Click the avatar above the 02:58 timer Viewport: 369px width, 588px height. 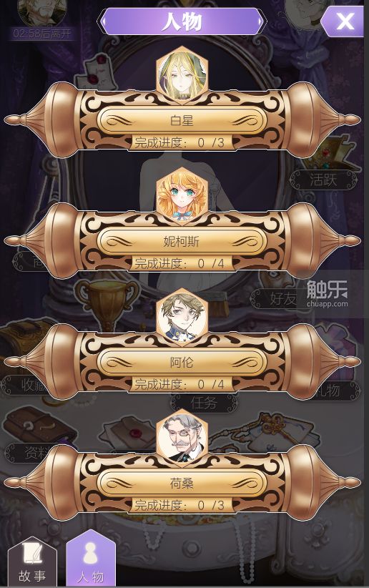[x=41, y=12]
